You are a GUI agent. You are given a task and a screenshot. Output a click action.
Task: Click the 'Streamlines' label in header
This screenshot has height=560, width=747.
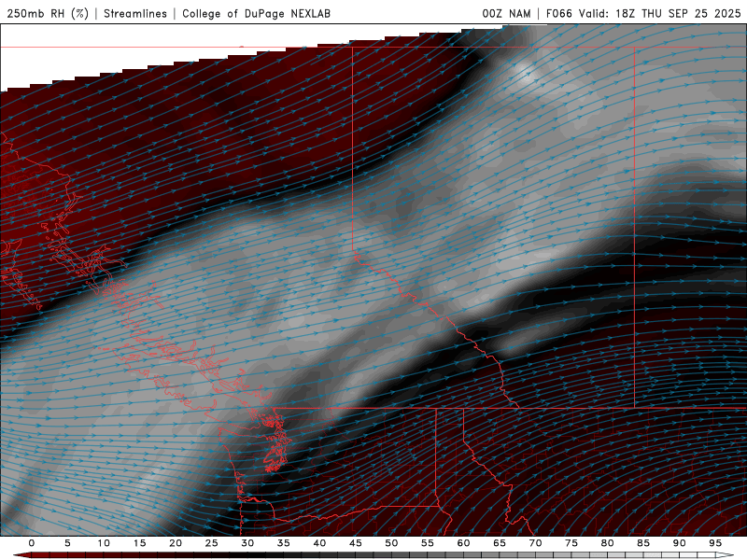[135, 13]
